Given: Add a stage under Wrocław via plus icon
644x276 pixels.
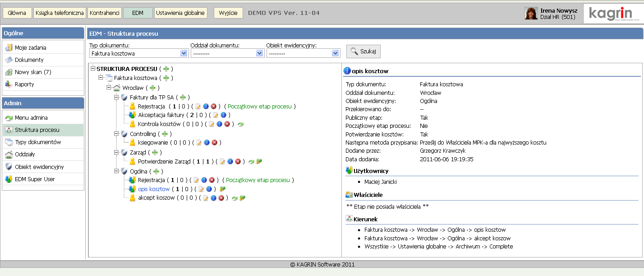Looking at the screenshot, I should click(152, 88).
